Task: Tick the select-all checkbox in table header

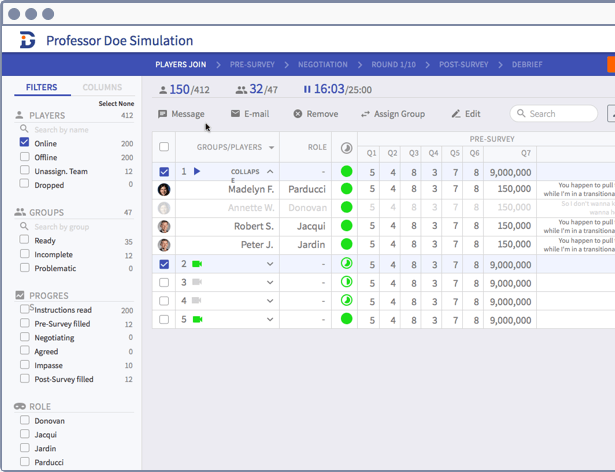Action: tap(164, 147)
